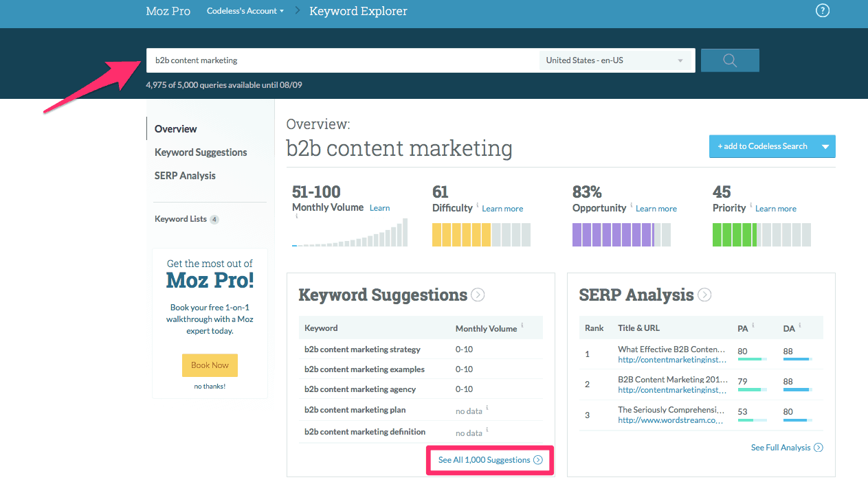This screenshot has height=482, width=868.
Task: Click the info icon next to Opportunity
Action: (x=632, y=205)
